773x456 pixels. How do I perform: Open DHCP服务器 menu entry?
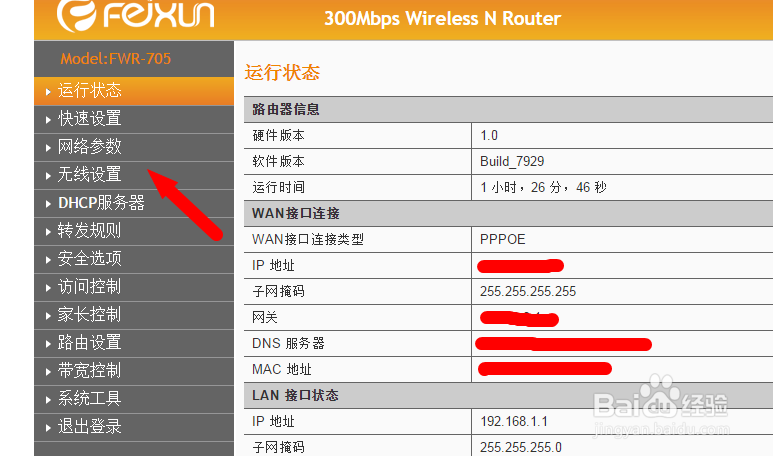point(134,203)
